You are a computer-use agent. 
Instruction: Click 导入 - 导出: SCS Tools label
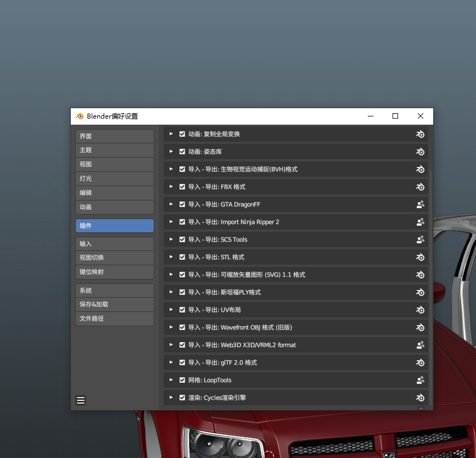click(x=217, y=239)
